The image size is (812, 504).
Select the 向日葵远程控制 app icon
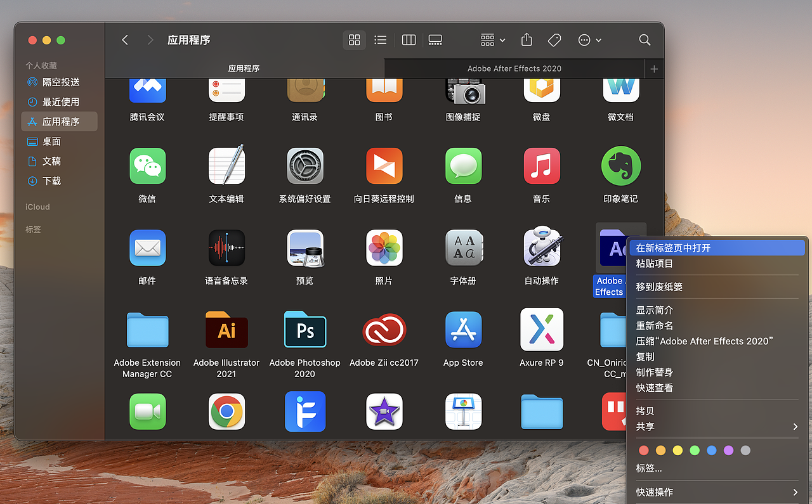(384, 166)
